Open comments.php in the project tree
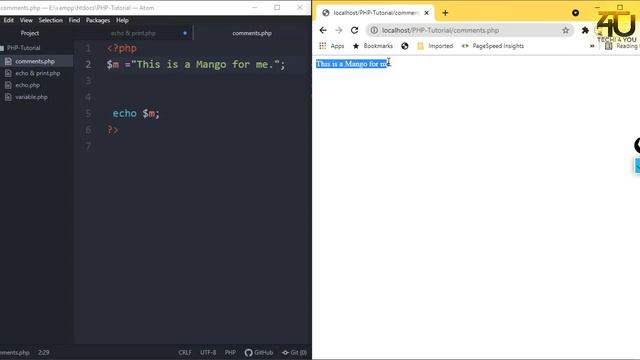 (x=35, y=61)
